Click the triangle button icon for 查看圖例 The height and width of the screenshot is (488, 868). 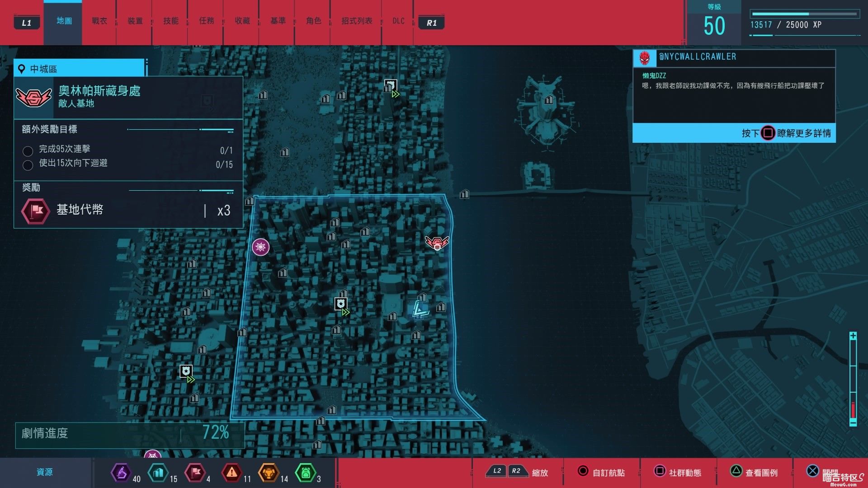pyautogui.click(x=736, y=471)
